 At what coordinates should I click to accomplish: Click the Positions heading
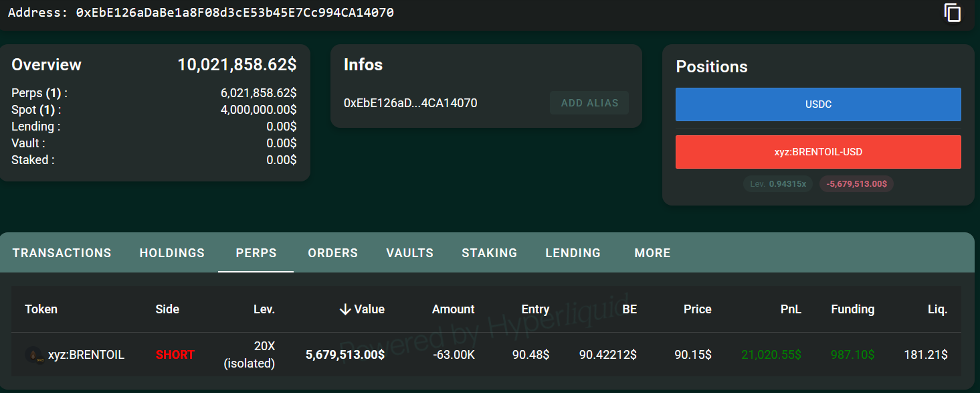(x=712, y=67)
